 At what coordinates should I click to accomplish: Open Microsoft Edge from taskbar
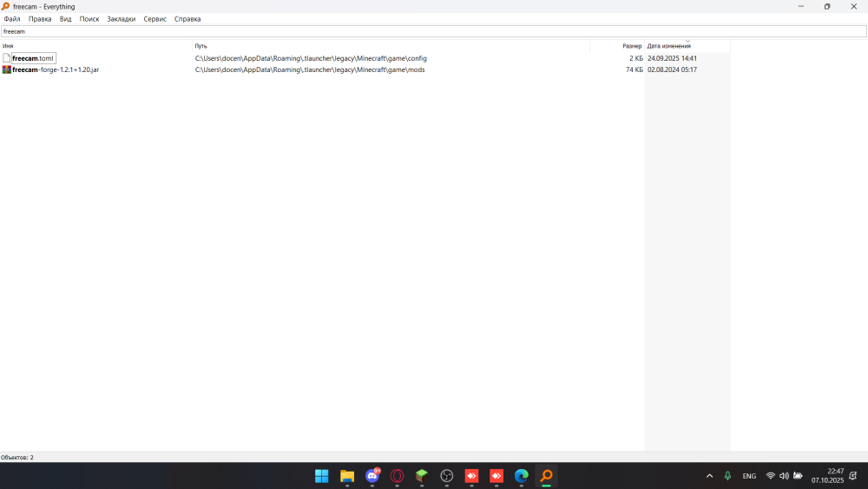[522, 476]
